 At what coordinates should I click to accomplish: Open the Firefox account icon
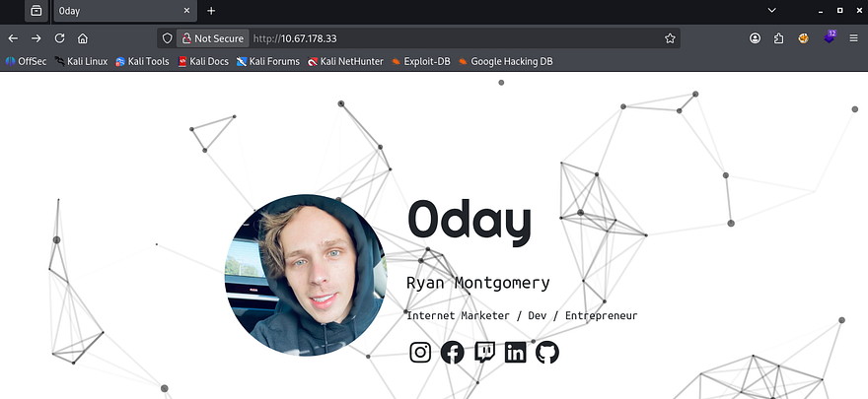[x=756, y=38]
